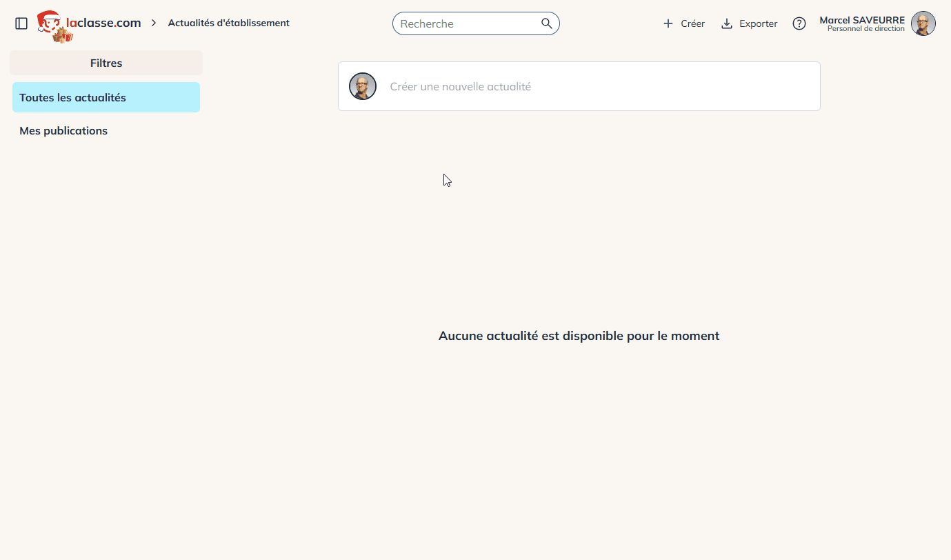Select the Mes publications filter
The image size is (951, 560).
pyautogui.click(x=63, y=131)
